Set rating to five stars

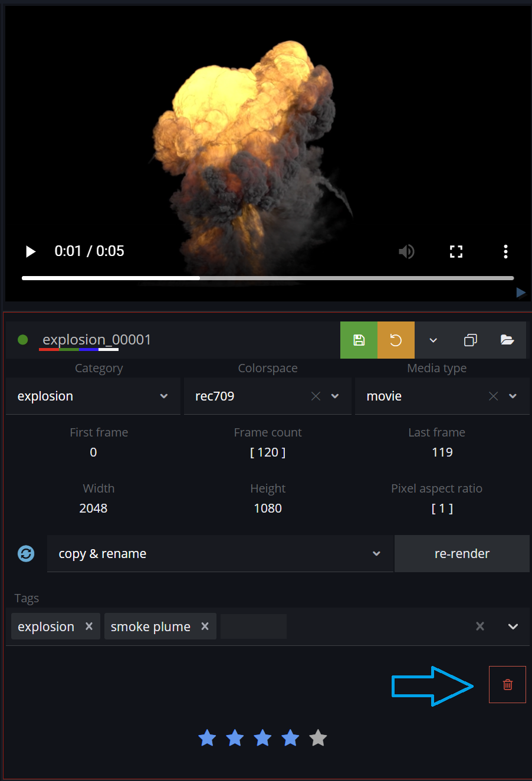[318, 738]
